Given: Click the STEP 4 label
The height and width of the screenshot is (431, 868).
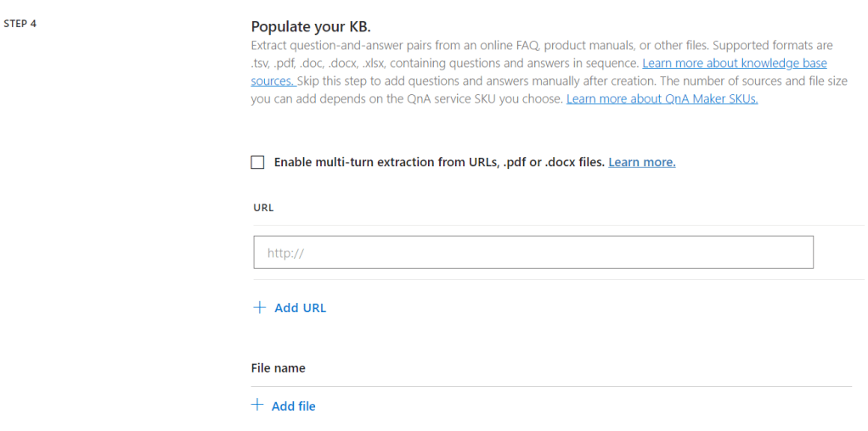Looking at the screenshot, I should point(20,24).
